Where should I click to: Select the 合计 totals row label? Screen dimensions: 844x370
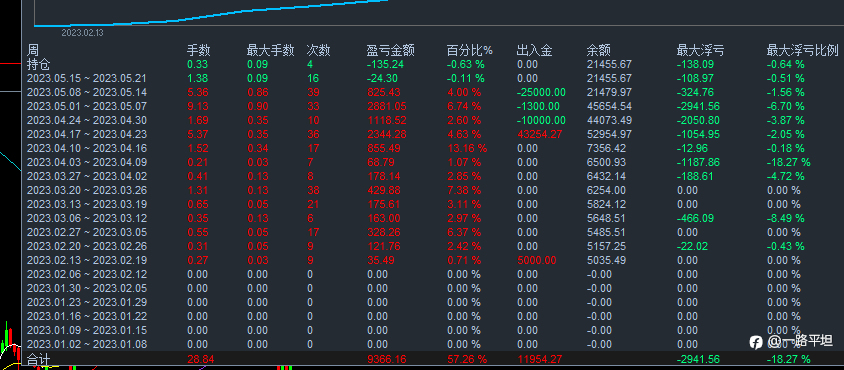pos(38,359)
